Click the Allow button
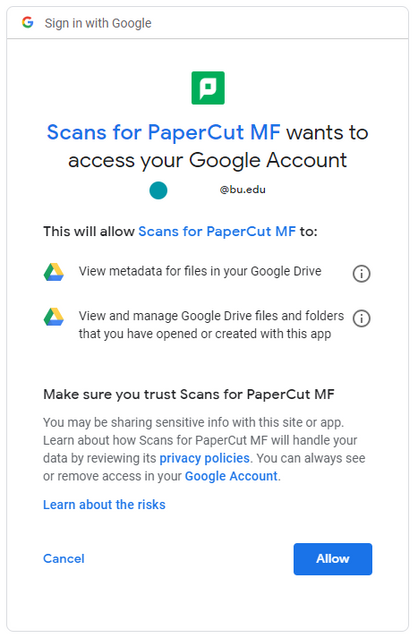418x636 pixels. tap(333, 559)
